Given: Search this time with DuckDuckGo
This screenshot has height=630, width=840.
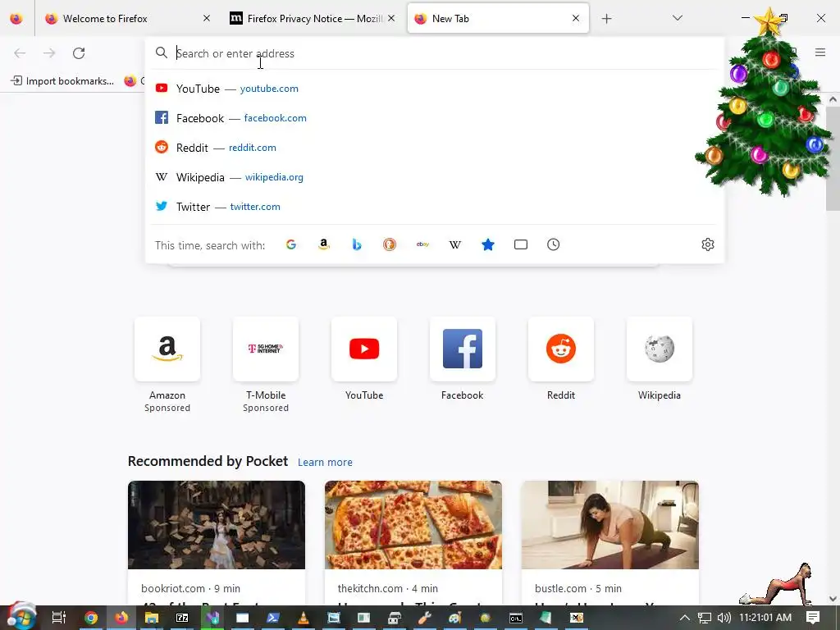Looking at the screenshot, I should tap(390, 244).
